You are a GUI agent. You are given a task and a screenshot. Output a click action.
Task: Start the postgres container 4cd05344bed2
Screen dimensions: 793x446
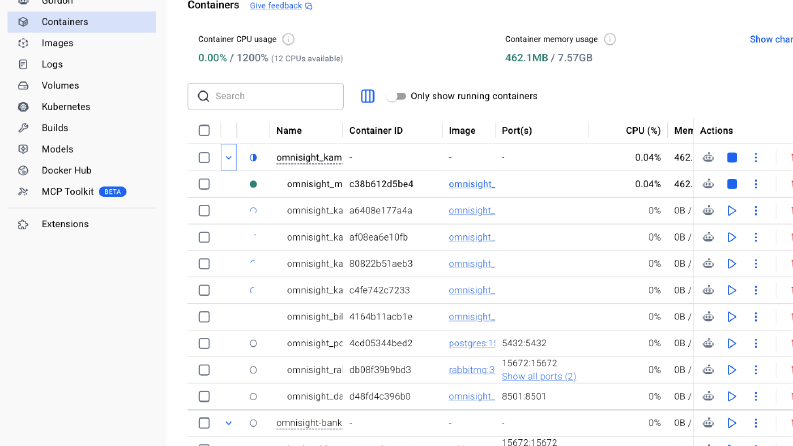click(732, 343)
